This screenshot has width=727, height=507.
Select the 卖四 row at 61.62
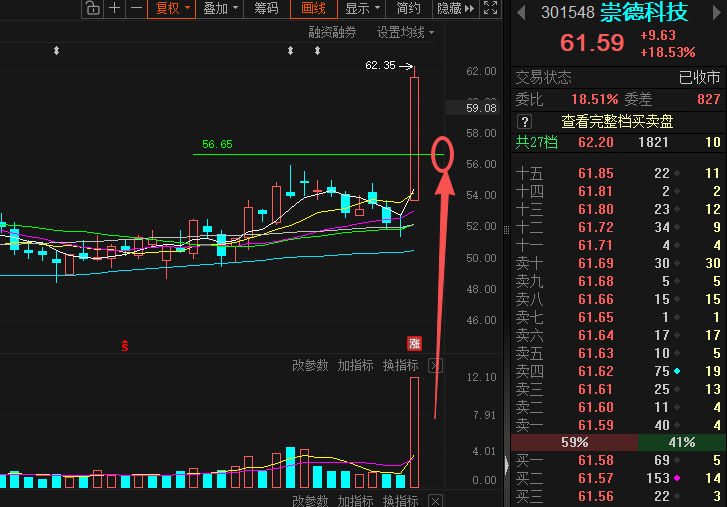coord(618,371)
